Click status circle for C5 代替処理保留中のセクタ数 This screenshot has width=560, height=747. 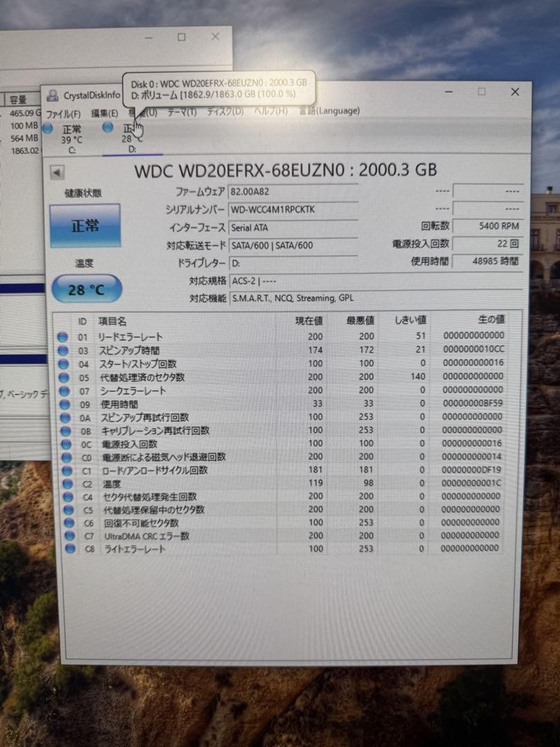[x=68, y=510]
